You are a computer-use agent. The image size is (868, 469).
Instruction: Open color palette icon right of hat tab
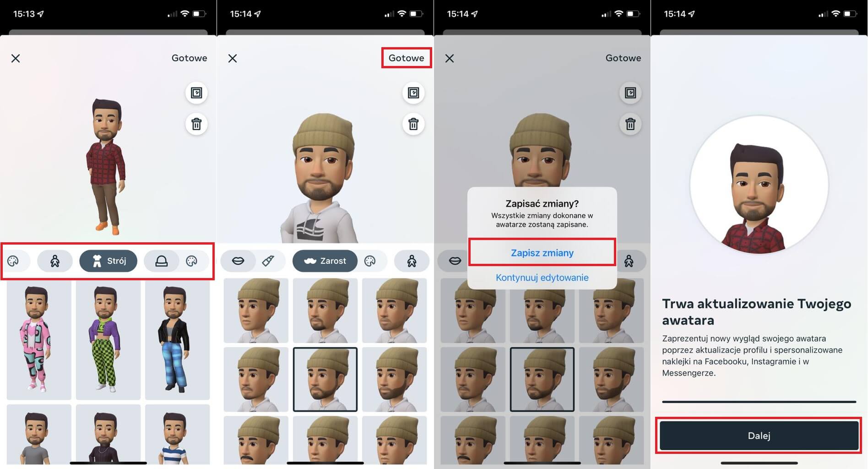click(192, 261)
